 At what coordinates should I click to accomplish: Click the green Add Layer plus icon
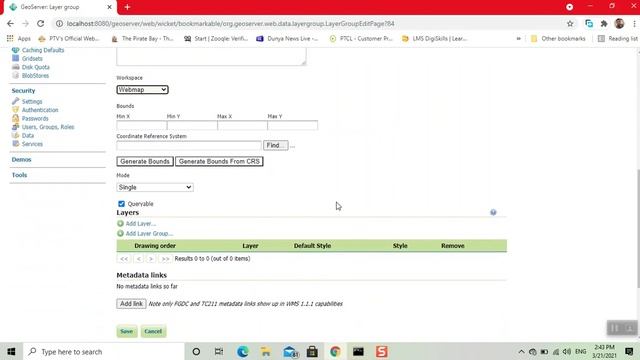[x=120, y=224]
